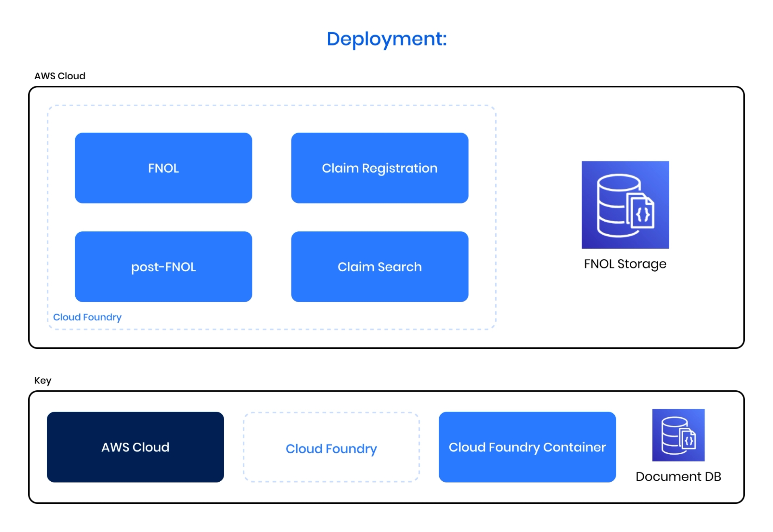The width and height of the screenshot is (773, 532).
Task: Click the Cloud Foundry Container text
Action: (x=527, y=447)
